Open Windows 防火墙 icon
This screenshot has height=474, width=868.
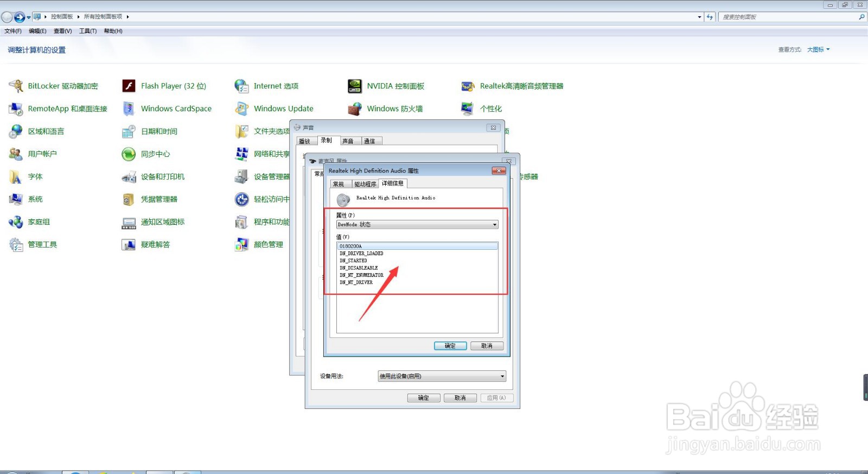355,109
